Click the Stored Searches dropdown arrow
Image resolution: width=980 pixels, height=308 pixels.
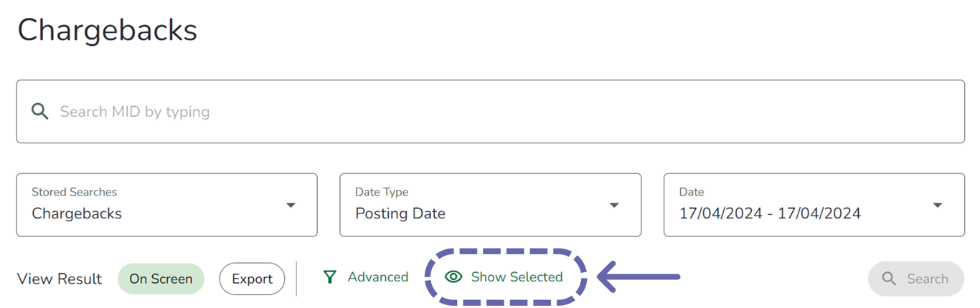pyautogui.click(x=291, y=205)
